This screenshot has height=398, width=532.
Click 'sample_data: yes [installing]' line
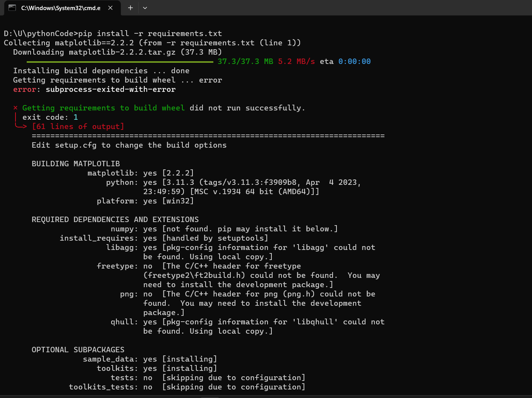point(150,359)
